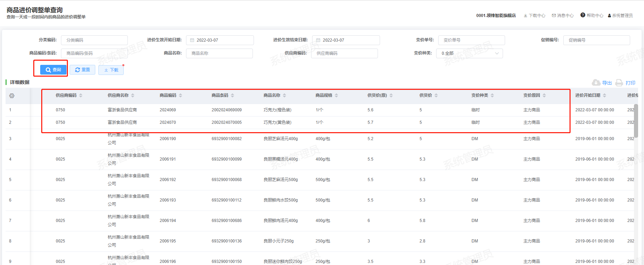The height and width of the screenshot is (265, 644).
Task: Click the 重置 reset button
Action: click(82, 70)
